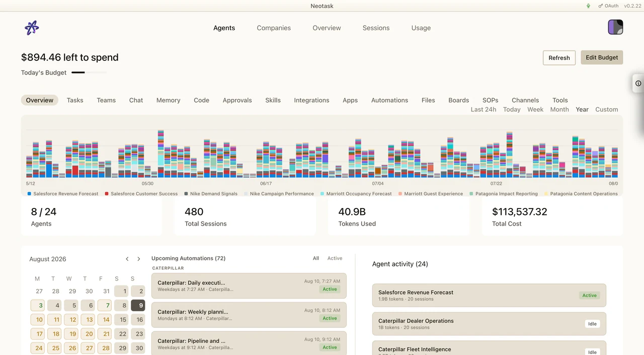
Task: Toggle Marriott Occupancy Forecast legend entry
Action: (356, 194)
